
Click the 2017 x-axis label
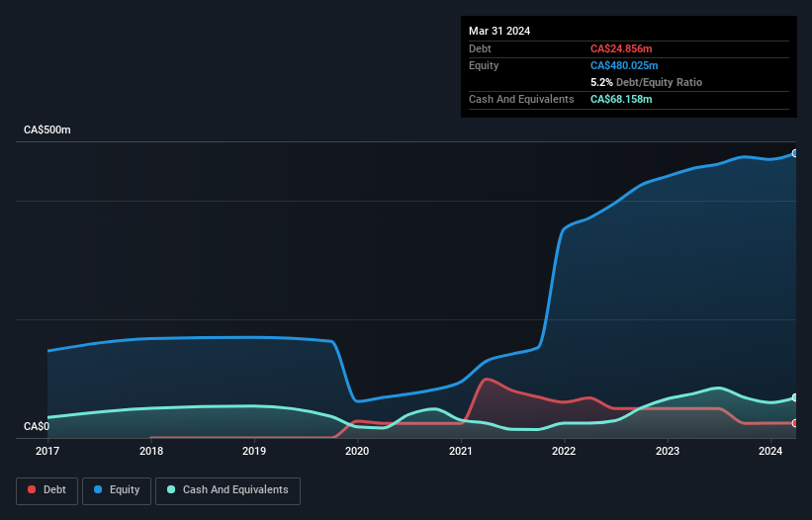47,451
